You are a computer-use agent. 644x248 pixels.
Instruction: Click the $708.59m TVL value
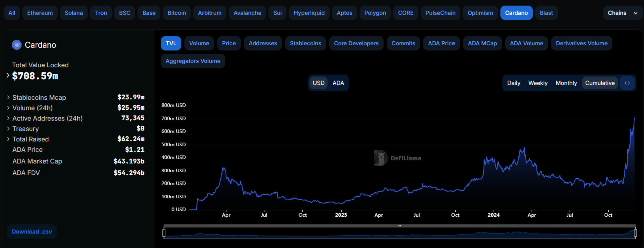point(35,76)
